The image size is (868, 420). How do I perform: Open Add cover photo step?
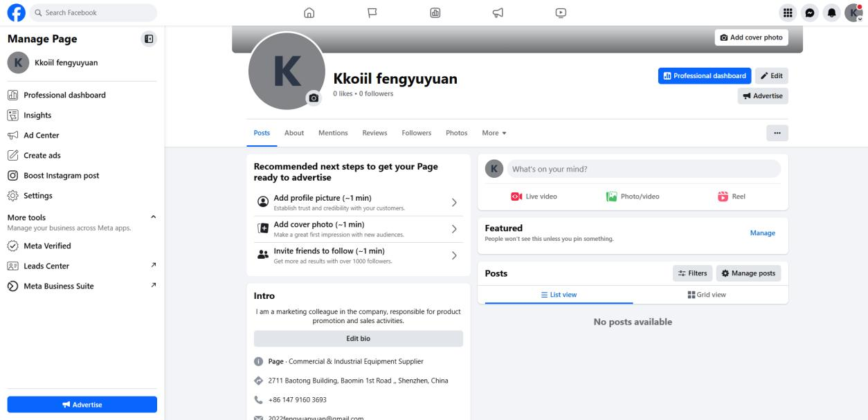coord(358,229)
